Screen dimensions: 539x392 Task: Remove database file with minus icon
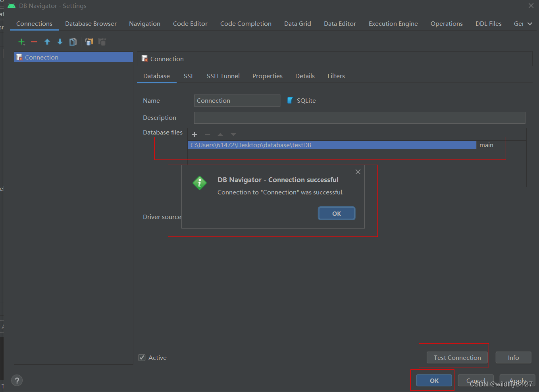(208, 135)
